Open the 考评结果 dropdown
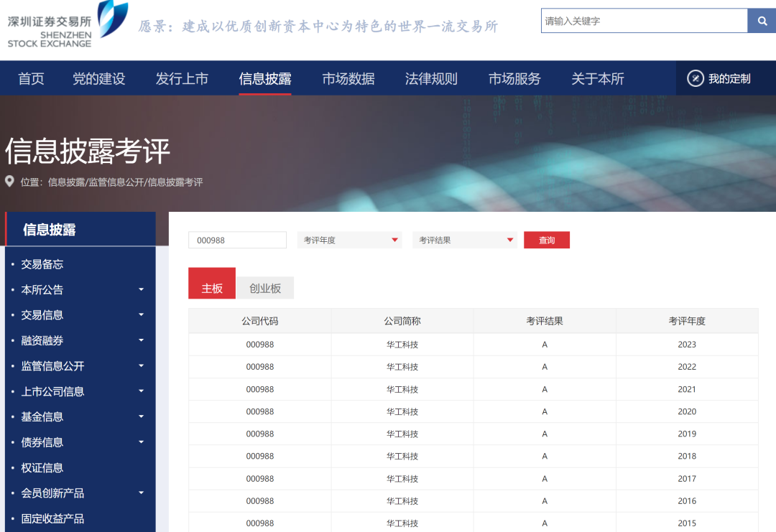This screenshot has width=776, height=532. coord(465,241)
